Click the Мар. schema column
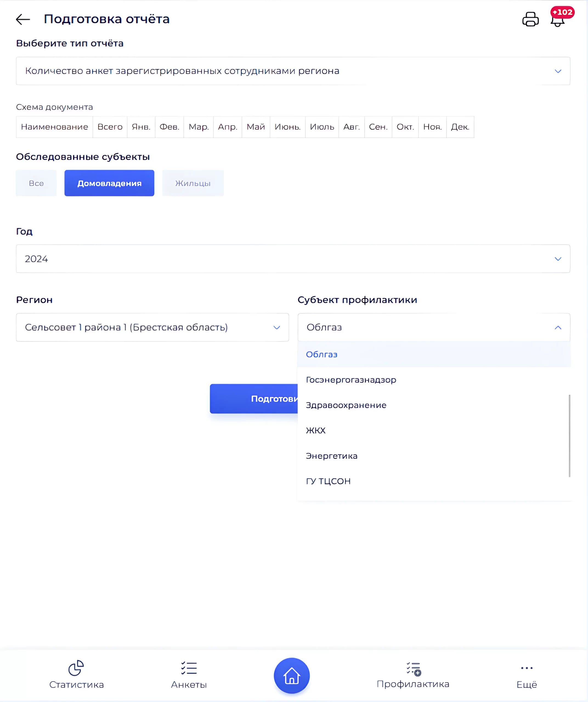Screen dimensions: 588x702 [199, 127]
